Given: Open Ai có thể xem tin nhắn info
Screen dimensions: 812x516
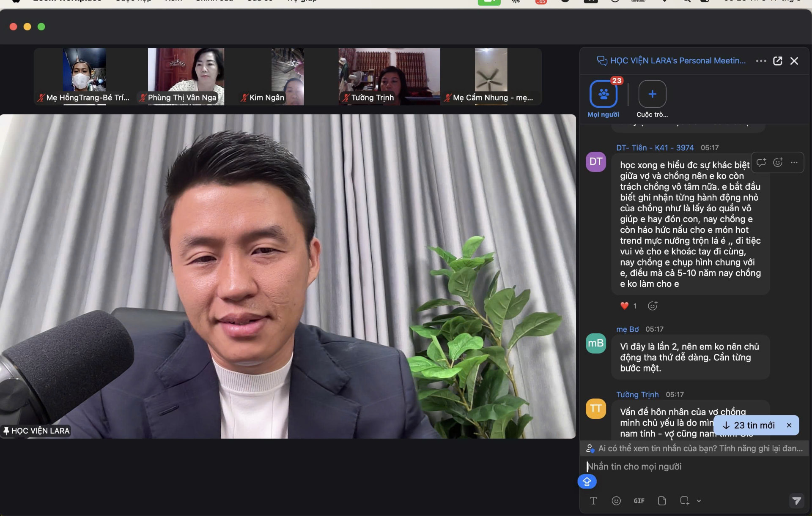Looking at the screenshot, I should point(694,448).
